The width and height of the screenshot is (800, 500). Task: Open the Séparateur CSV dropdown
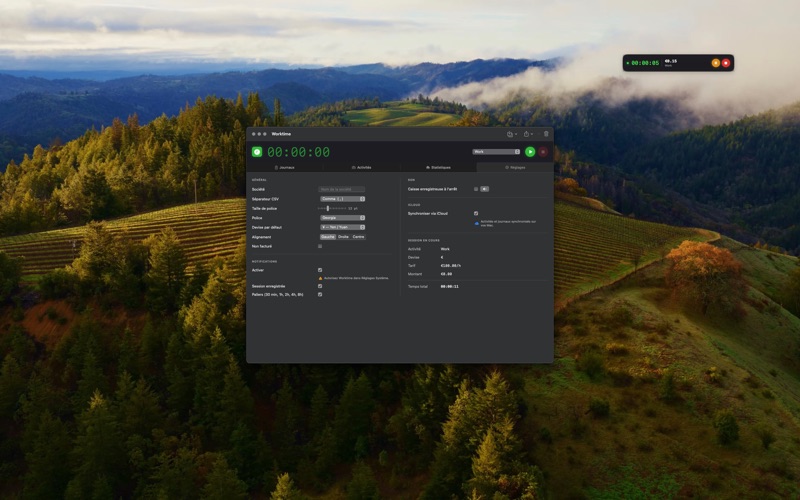point(342,199)
